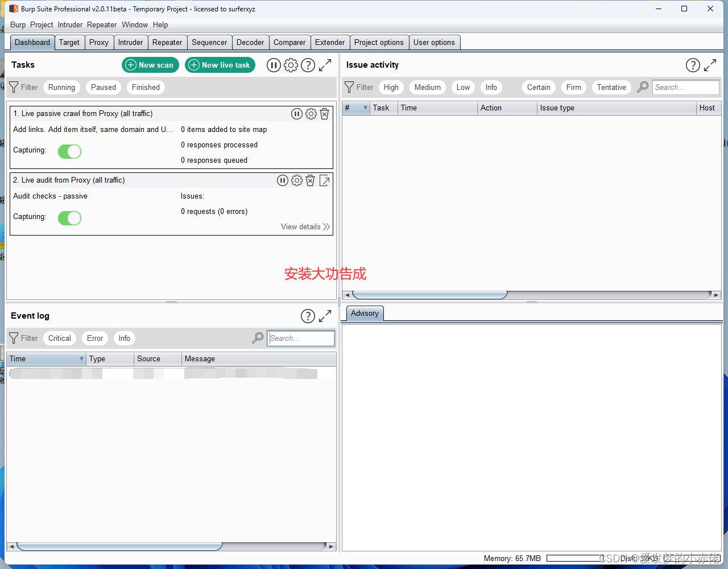This screenshot has height=569, width=728.
Task: Click Issue activity search magnifier icon
Action: coord(643,87)
